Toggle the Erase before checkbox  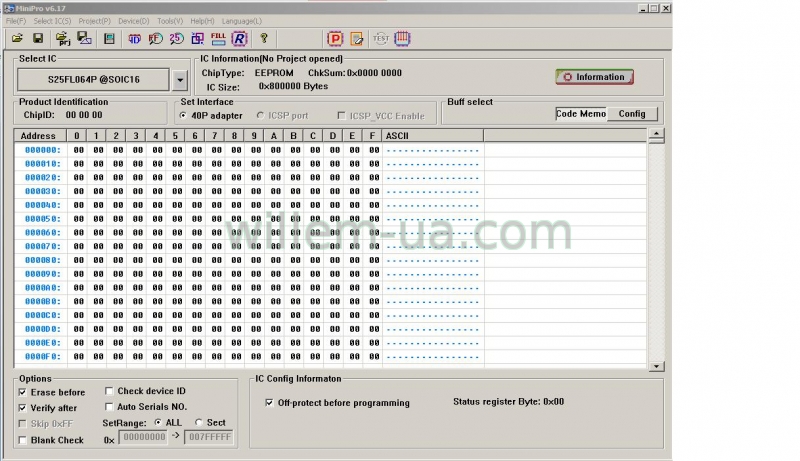pyautogui.click(x=23, y=392)
